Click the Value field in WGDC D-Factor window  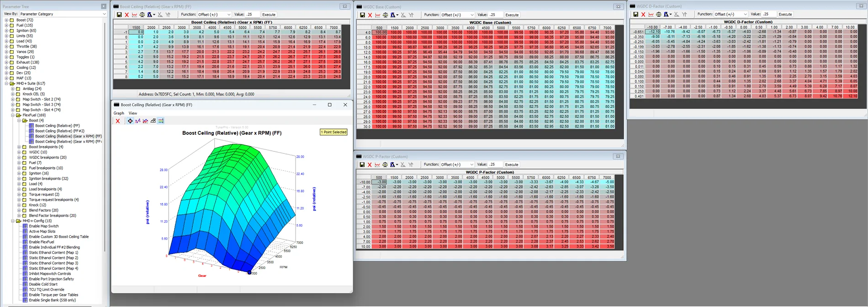click(x=769, y=14)
